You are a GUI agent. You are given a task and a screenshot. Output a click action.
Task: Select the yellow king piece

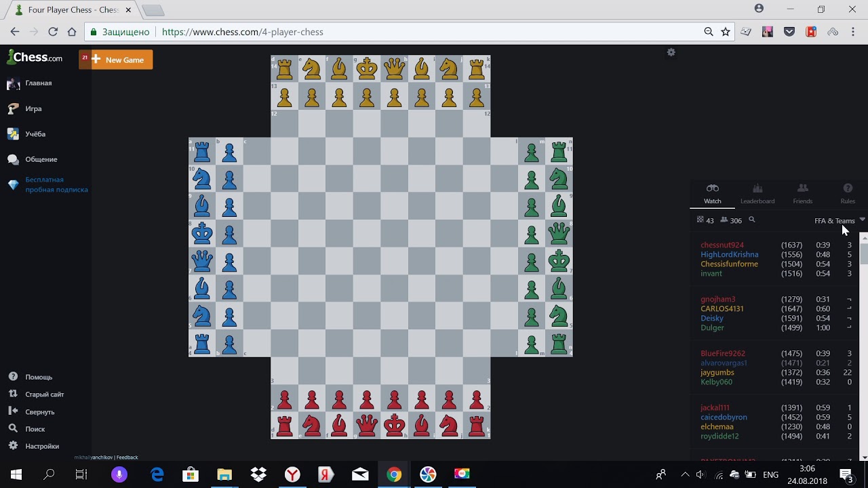367,68
